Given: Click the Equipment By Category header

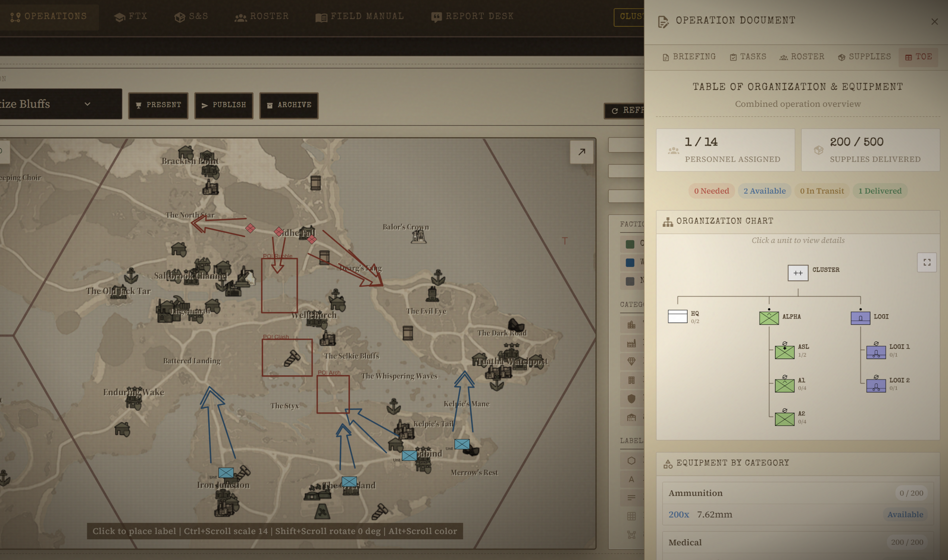Looking at the screenshot, I should pyautogui.click(x=798, y=463).
